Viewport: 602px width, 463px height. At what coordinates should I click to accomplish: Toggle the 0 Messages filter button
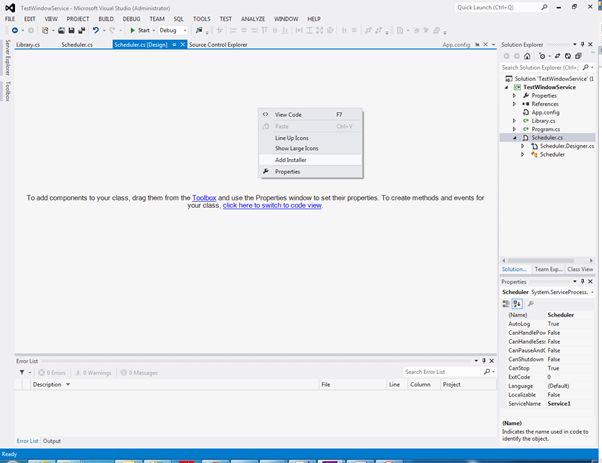tap(139, 372)
